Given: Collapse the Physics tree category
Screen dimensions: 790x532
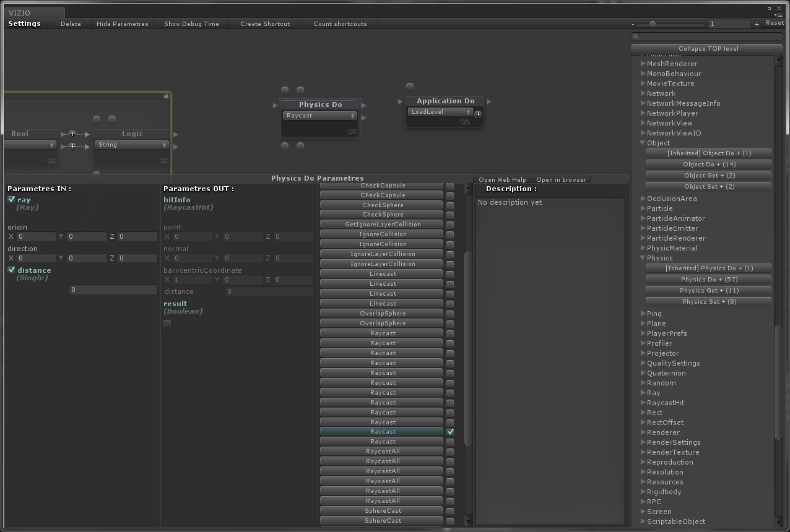Looking at the screenshot, I should [x=643, y=258].
